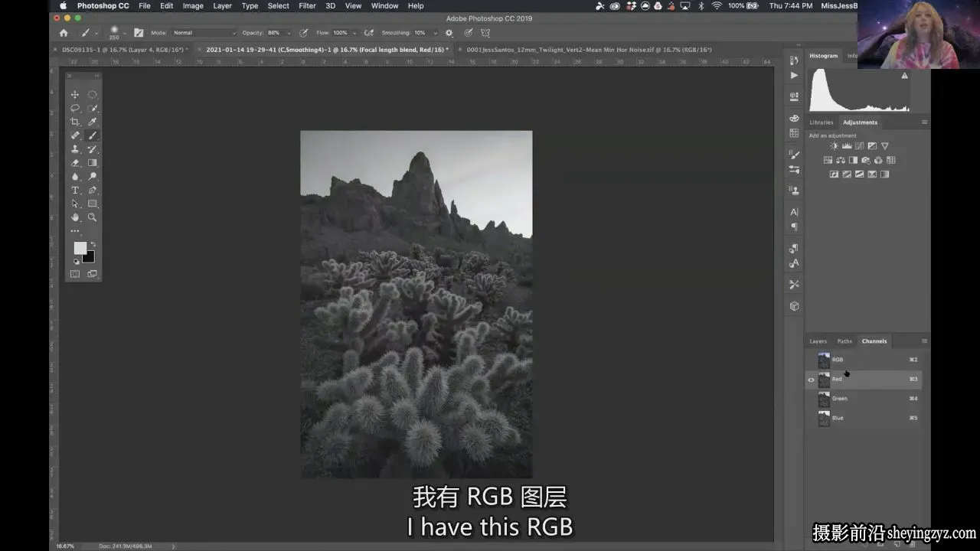The width and height of the screenshot is (980, 551).
Task: Click the background color swatch
Action: (90, 258)
